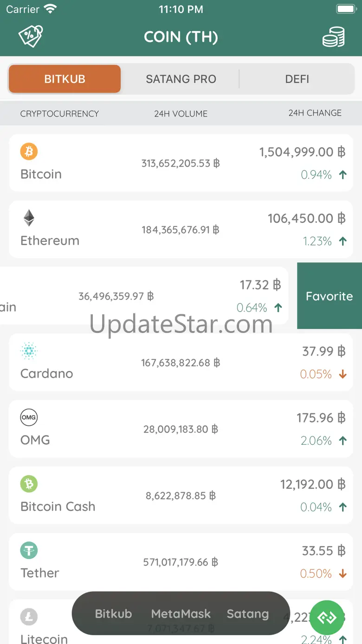Choose Bitkub in the bottom pill bar

pos(113,614)
